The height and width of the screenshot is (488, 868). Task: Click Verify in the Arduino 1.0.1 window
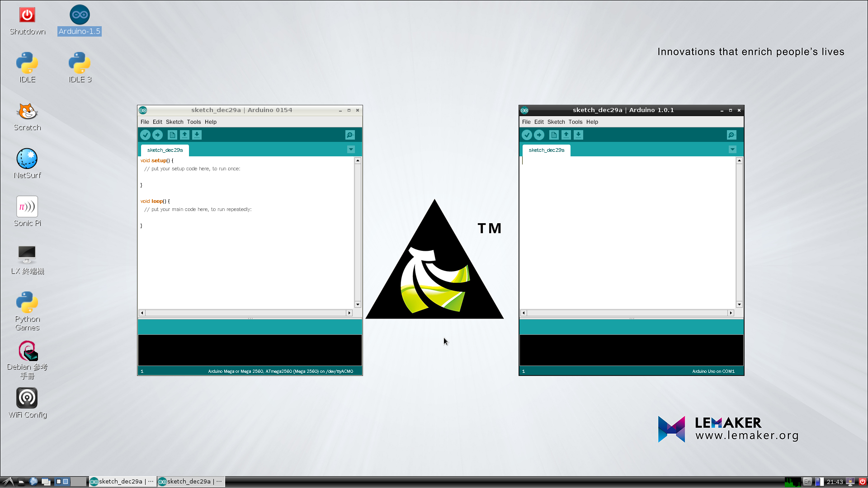(527, 135)
